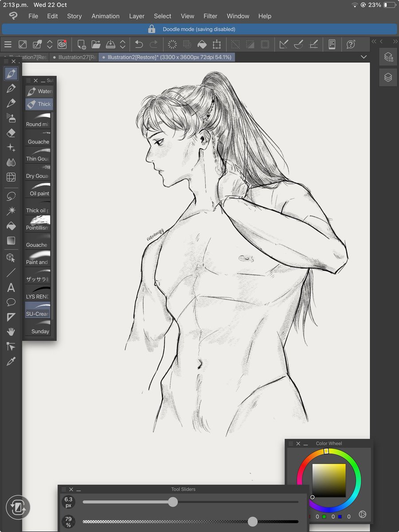Open Tool Sliders palette hamburger menu
The image size is (399, 532).
64,489
